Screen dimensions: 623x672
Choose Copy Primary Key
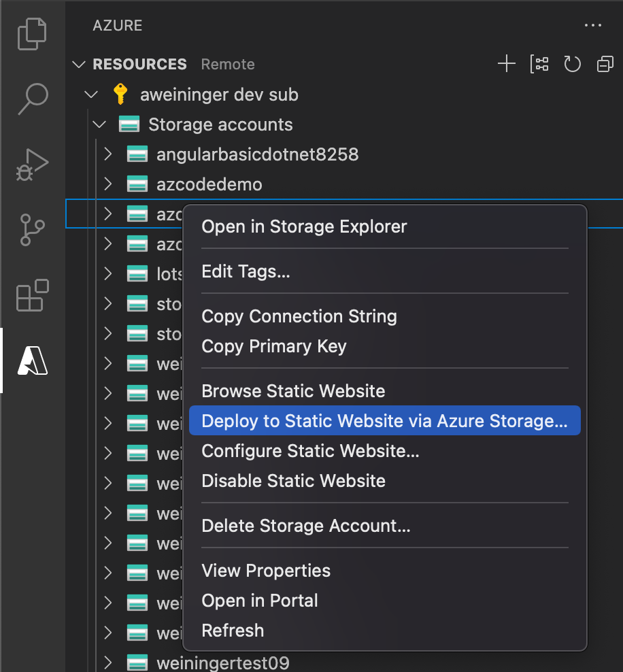(x=385, y=346)
